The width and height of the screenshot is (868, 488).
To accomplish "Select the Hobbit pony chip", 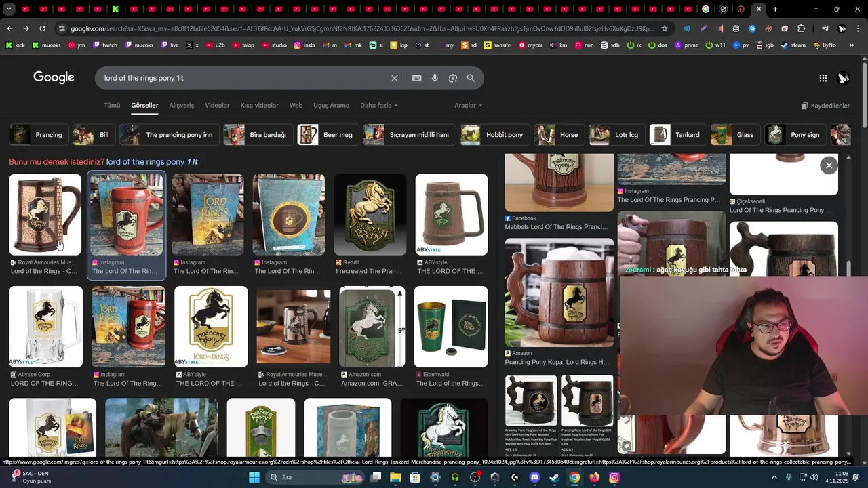I will coord(494,135).
